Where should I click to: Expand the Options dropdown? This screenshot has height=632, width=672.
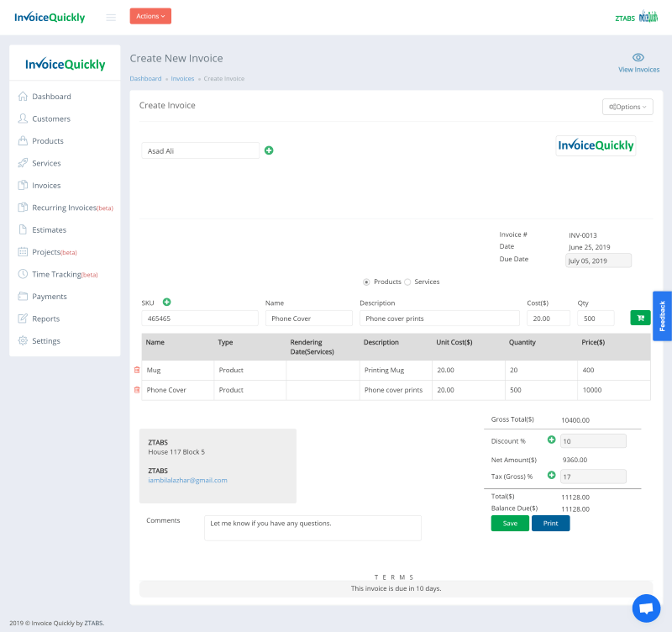coord(627,107)
